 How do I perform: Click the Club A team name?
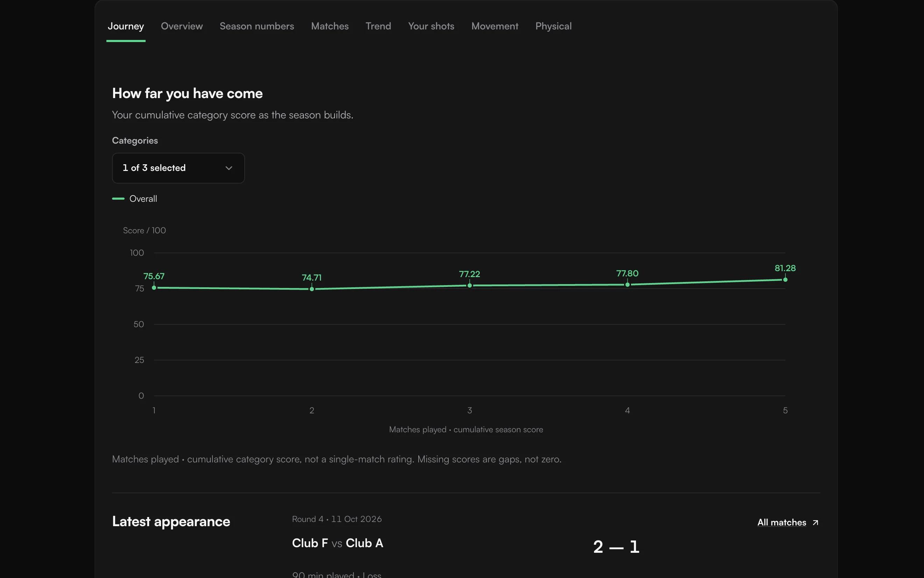point(365,543)
